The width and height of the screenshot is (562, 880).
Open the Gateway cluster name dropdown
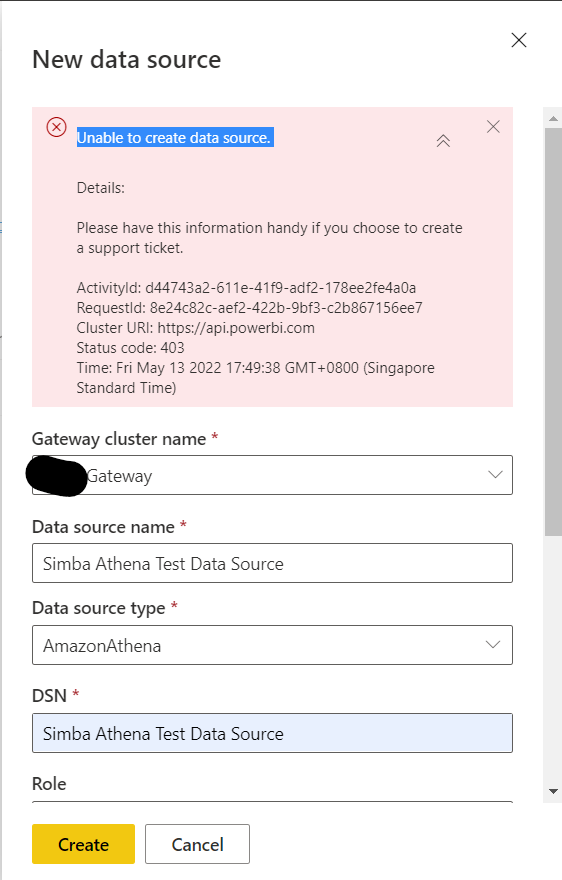[272, 475]
